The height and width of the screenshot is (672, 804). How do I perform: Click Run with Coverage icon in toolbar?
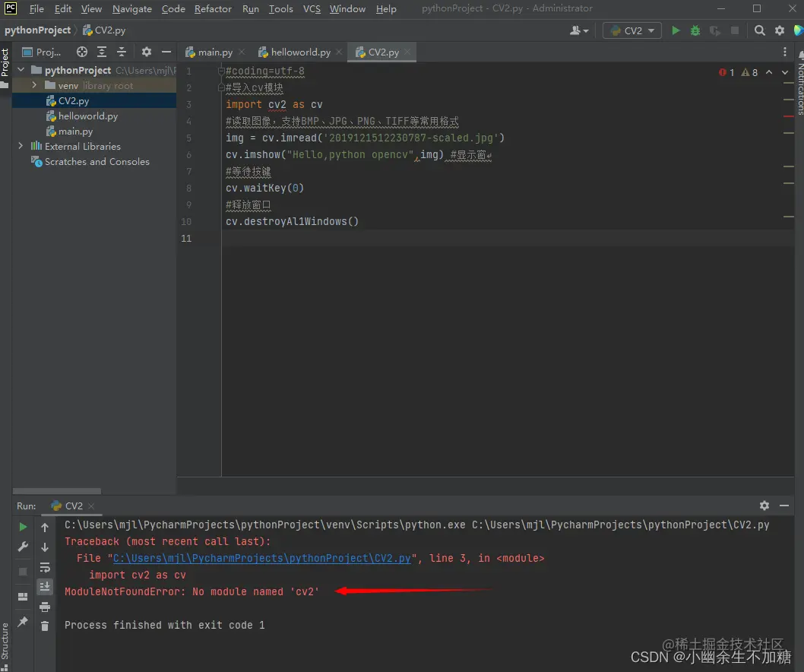tap(715, 30)
